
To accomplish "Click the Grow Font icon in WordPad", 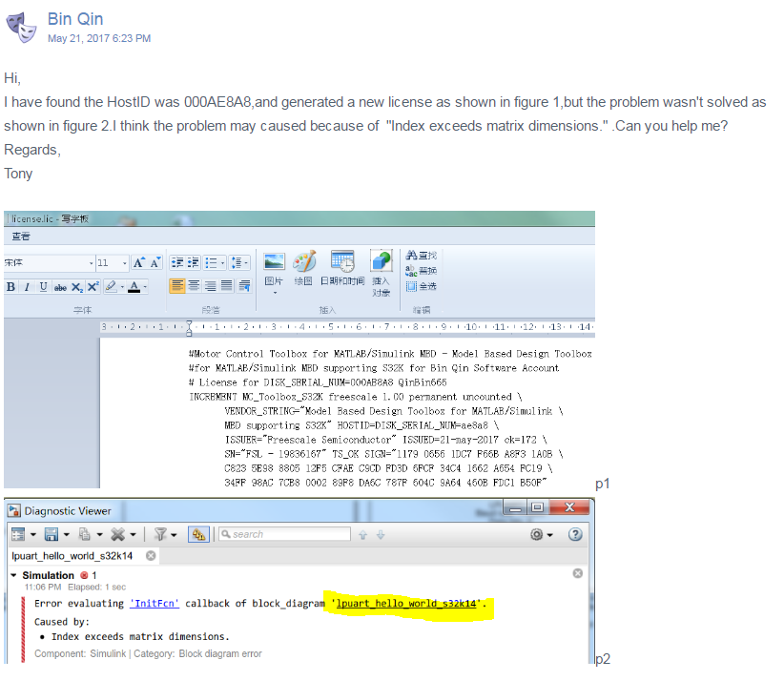I will tap(139, 262).
